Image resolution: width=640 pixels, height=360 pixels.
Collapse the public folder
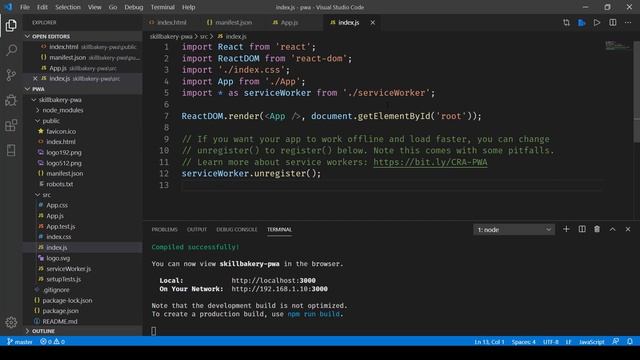(x=83, y=121)
